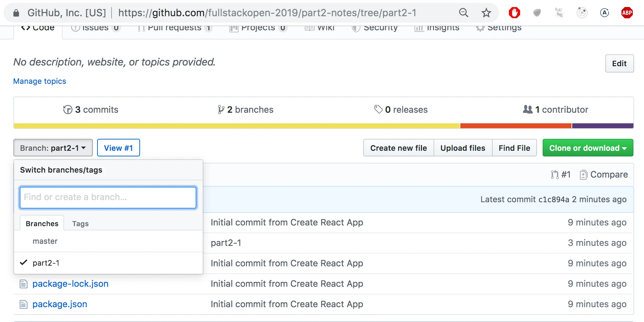Click the red-orange segment of the language bar
Screen dimensions: 644x322
coord(516,126)
